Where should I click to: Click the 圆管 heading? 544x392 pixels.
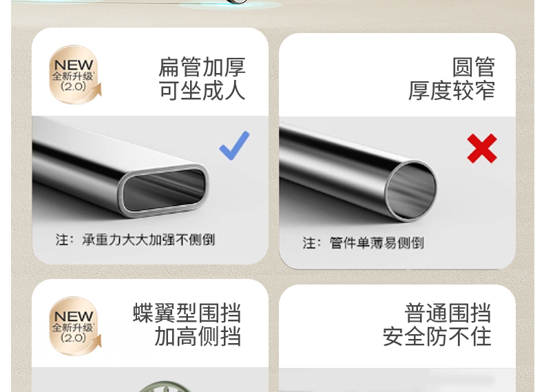(474, 67)
